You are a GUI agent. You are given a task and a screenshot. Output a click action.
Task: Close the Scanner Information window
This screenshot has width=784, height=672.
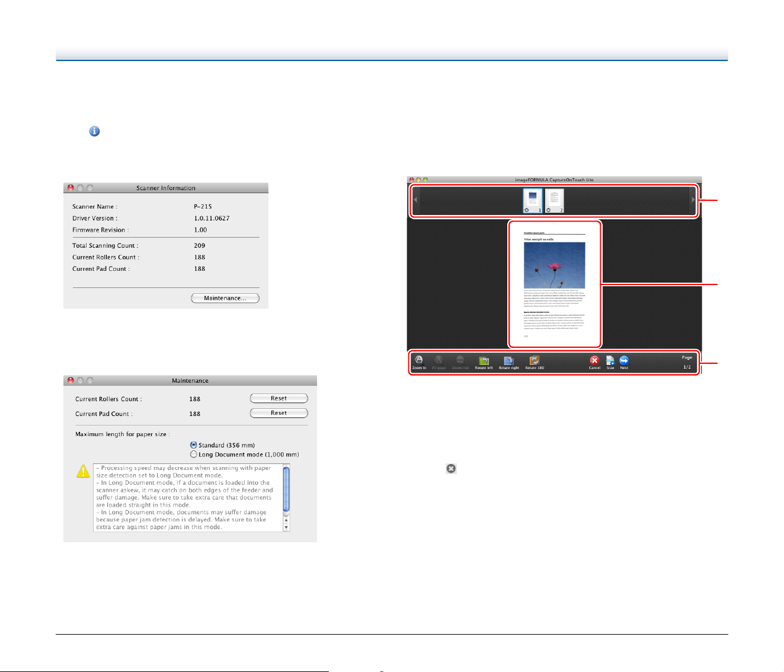point(71,188)
